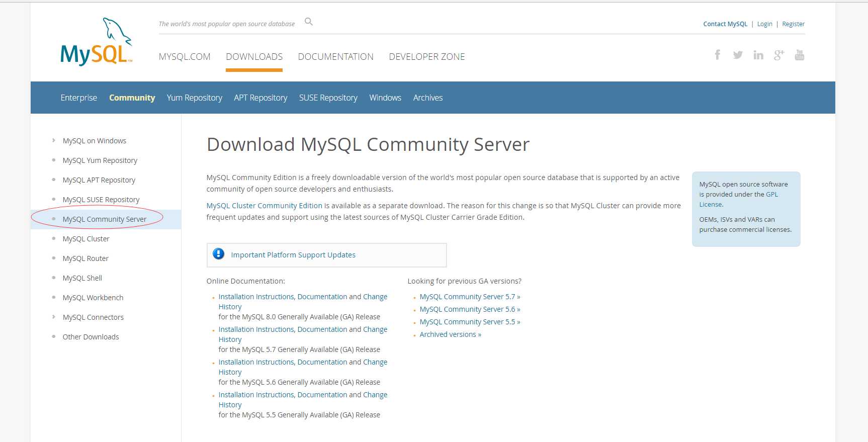Open the Google Plus icon

779,55
